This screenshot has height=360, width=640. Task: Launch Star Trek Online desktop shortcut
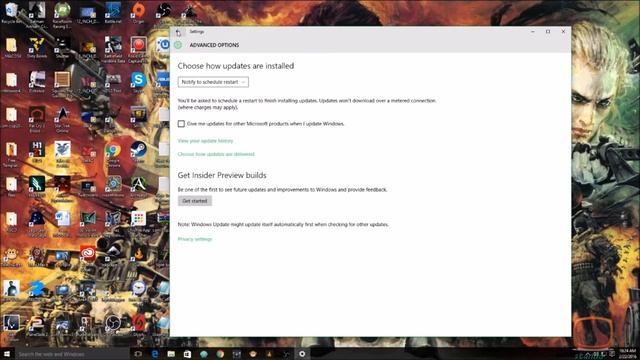pos(62,118)
